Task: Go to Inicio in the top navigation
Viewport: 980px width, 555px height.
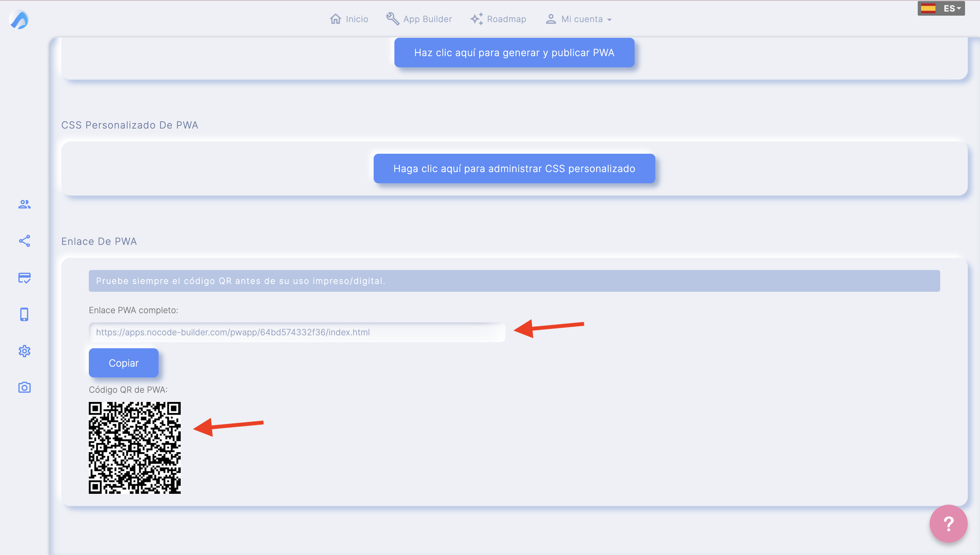Action: click(x=349, y=19)
